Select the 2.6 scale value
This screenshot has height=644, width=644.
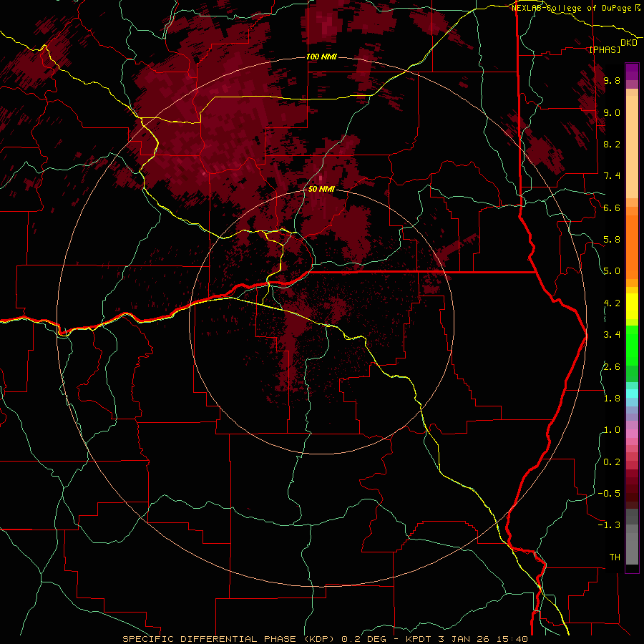pos(612,367)
